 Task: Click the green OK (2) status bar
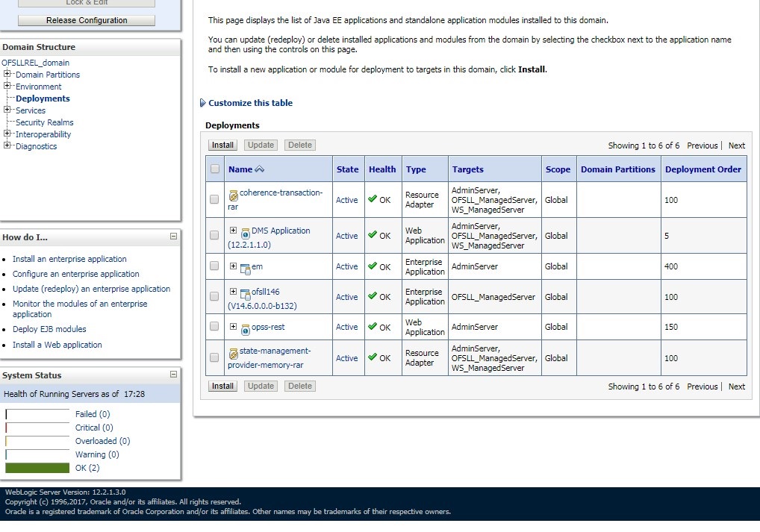[x=37, y=468]
